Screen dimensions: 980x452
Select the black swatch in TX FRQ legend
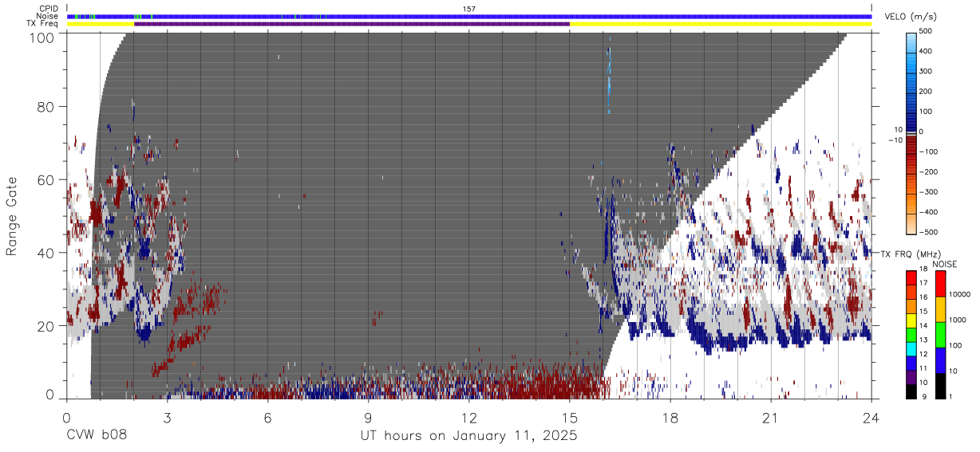point(911,390)
